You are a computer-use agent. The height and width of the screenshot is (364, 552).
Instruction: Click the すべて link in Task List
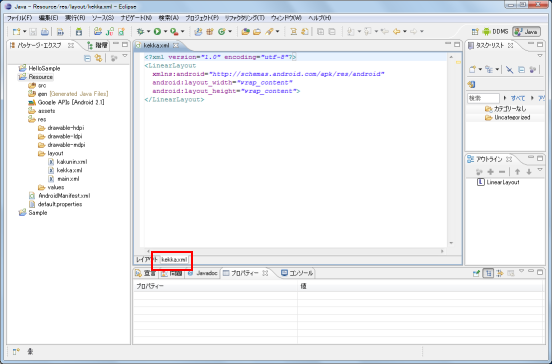tap(518, 98)
